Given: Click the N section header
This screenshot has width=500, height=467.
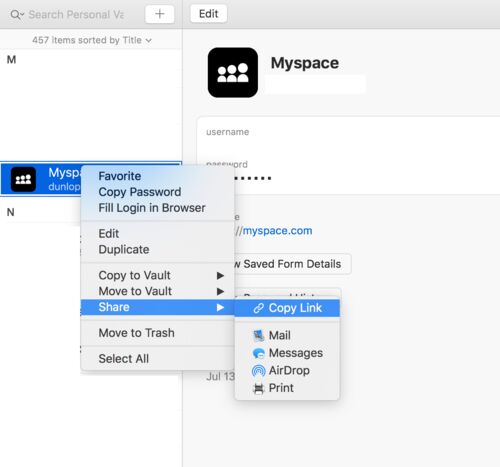Looking at the screenshot, I should [11, 212].
